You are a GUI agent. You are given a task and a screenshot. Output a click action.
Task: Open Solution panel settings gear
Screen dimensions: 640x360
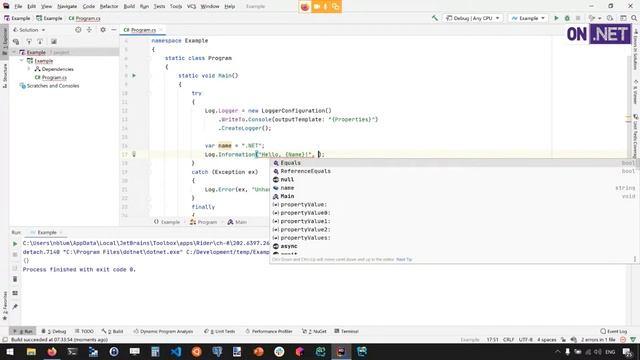[103, 30]
